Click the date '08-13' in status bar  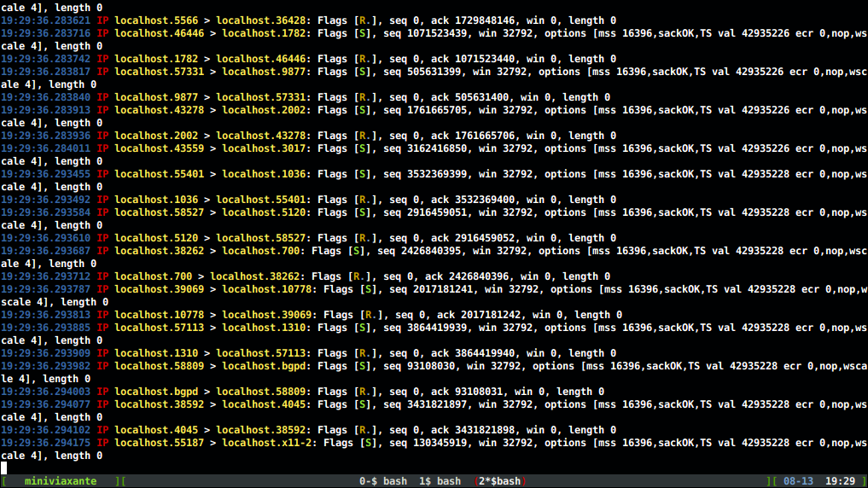798,481
